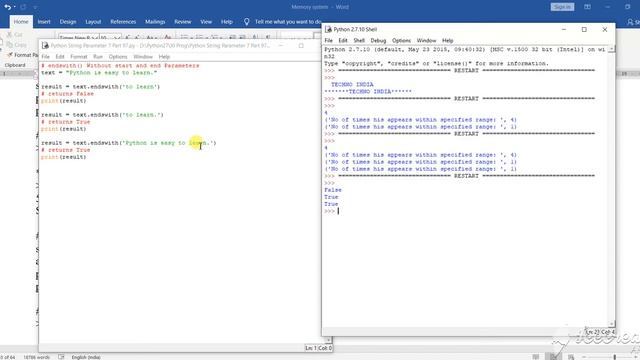Image resolution: width=640 pixels, height=360 pixels.
Task: Click the Sign in button
Action: [x=562, y=7]
